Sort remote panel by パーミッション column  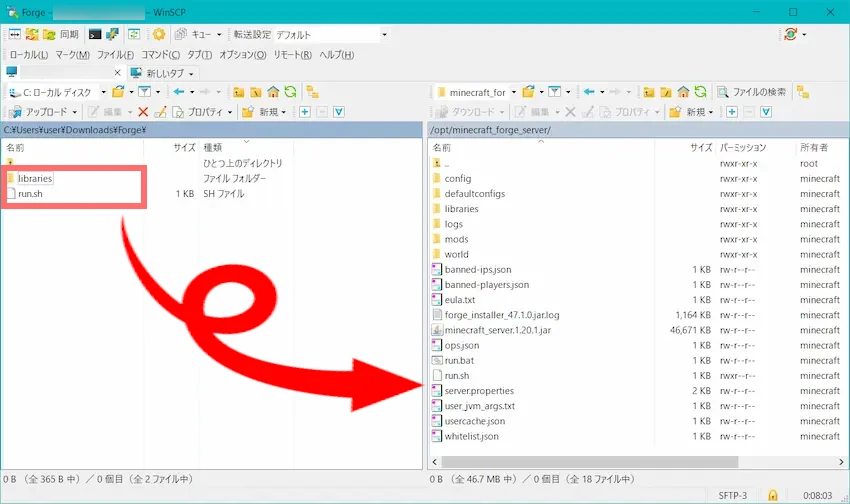point(743,147)
